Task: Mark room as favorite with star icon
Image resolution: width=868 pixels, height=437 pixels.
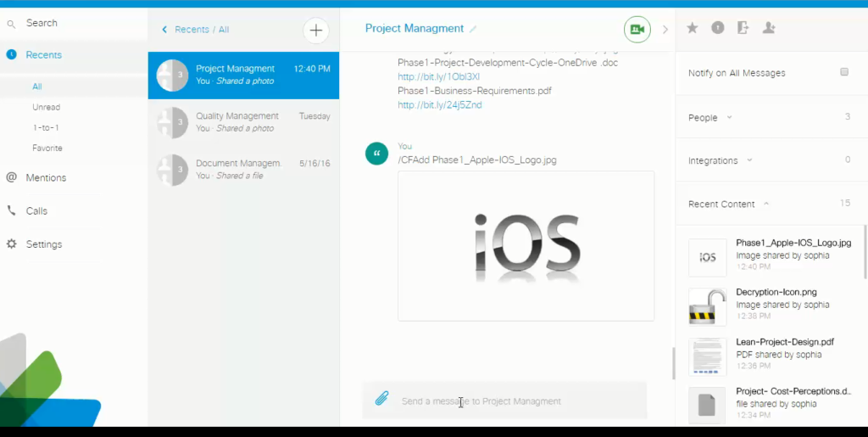Action: [x=692, y=28]
